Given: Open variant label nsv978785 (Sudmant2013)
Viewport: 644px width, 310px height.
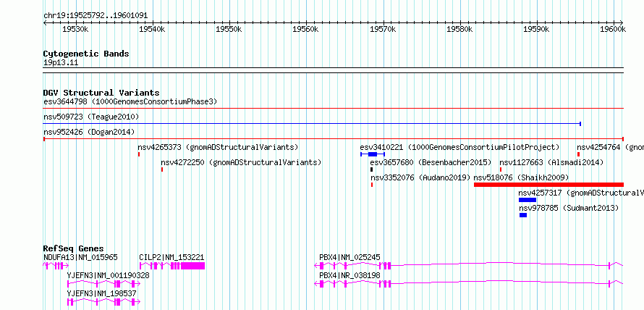Looking at the screenshot, I should point(568,208).
